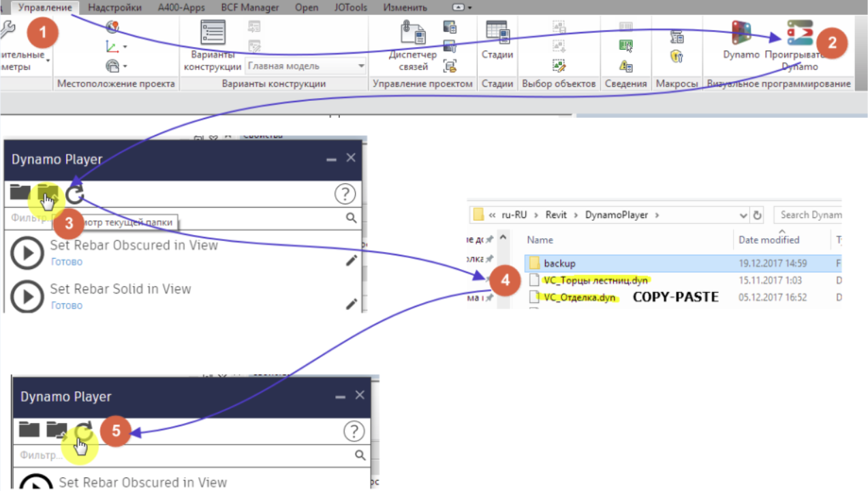
Task: Click Revit in Explorer breadcrumb path
Action: [x=555, y=215]
